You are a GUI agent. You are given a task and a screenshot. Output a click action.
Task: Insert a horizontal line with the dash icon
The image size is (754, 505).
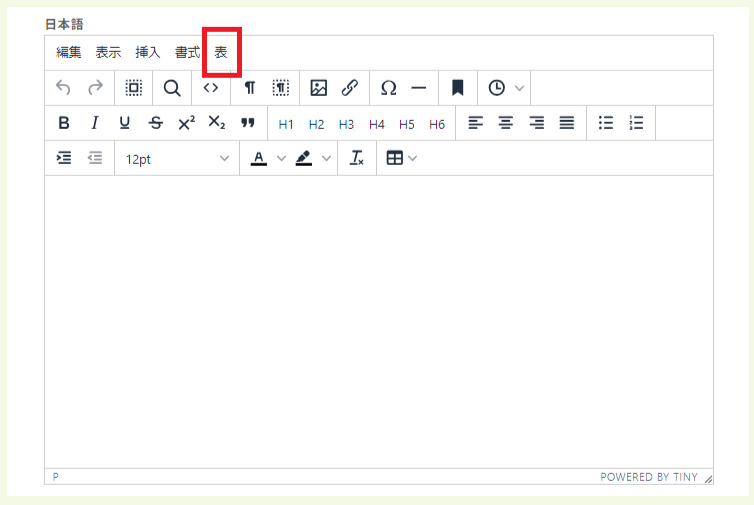[x=419, y=88]
